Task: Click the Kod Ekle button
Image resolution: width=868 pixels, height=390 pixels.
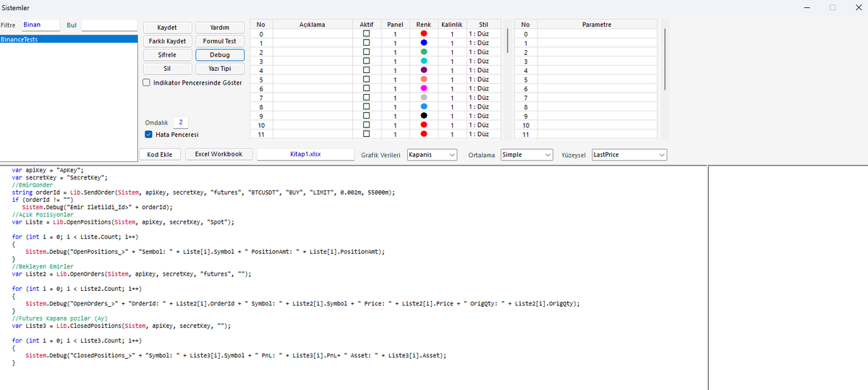Action: point(159,155)
